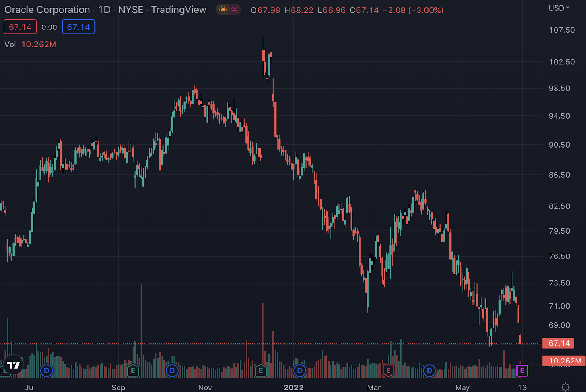This screenshot has width=586, height=392.
Task: Click the 71.00 price scale label
Action: (x=560, y=306)
